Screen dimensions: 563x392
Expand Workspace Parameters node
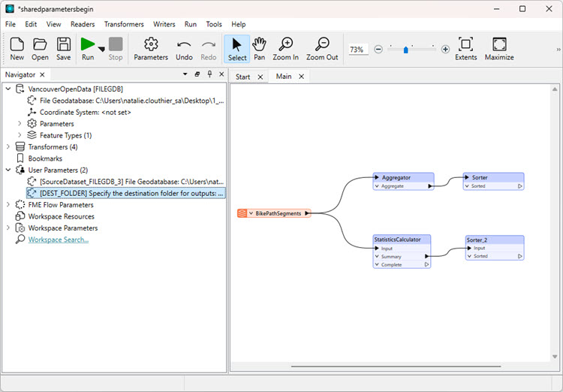coord(8,228)
